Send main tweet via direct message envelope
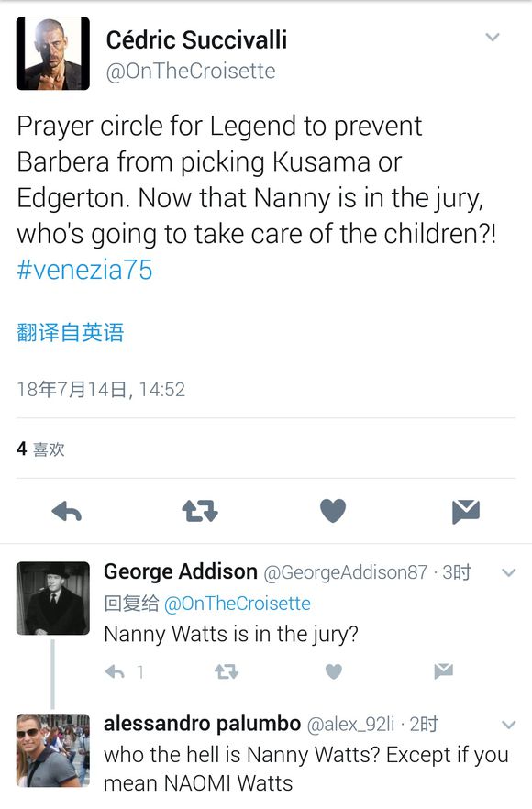This screenshot has height=809, width=532. [x=465, y=511]
